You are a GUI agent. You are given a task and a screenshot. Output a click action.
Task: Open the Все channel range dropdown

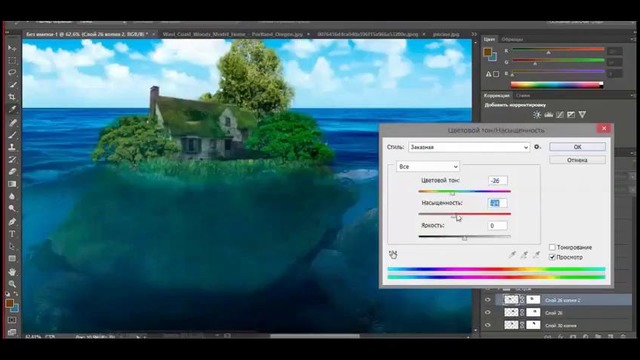pyautogui.click(x=428, y=167)
